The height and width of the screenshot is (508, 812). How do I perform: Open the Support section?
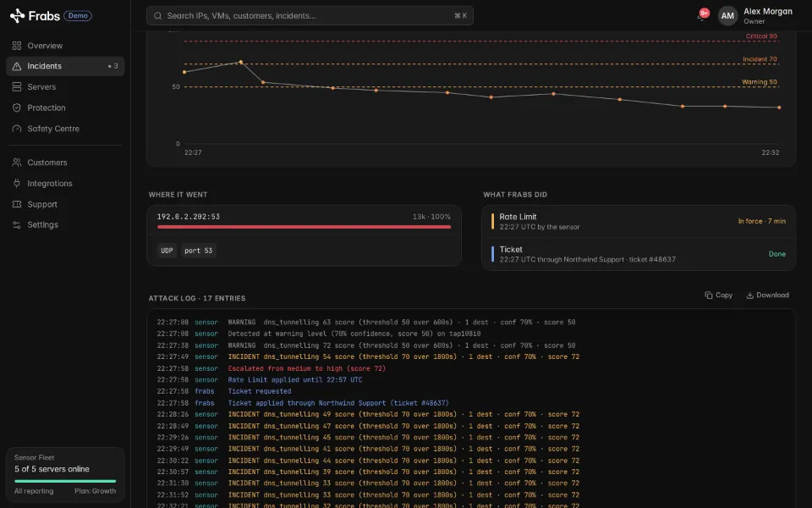(65, 204)
